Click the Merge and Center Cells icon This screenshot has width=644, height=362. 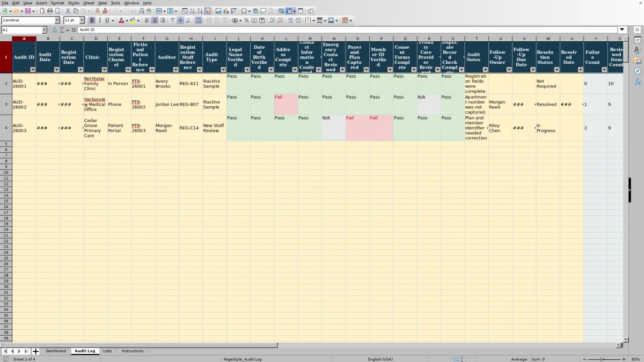pos(208,20)
